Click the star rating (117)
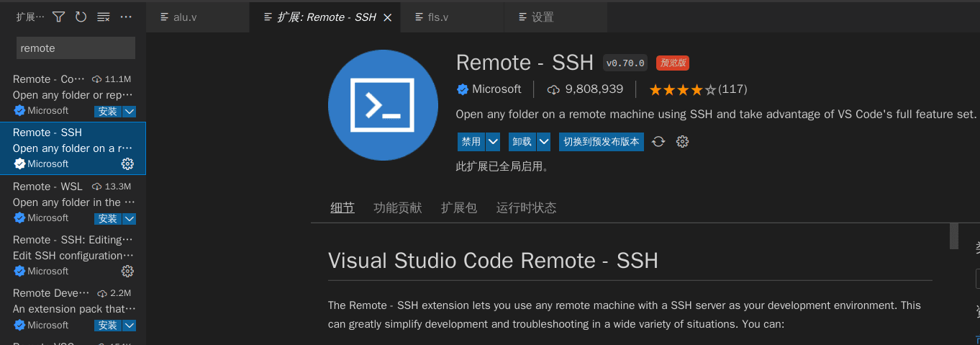The width and height of the screenshot is (980, 345). 698,90
